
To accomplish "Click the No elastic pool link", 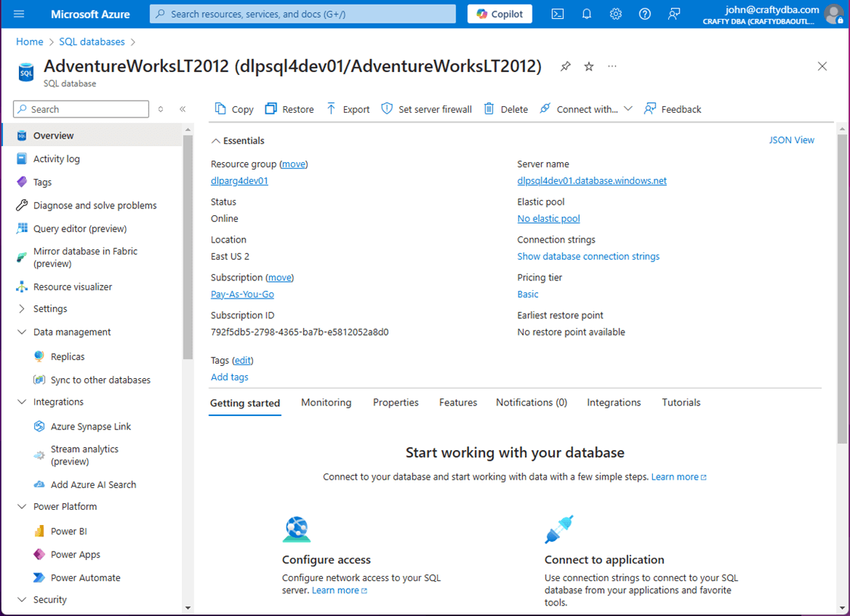I will click(548, 218).
